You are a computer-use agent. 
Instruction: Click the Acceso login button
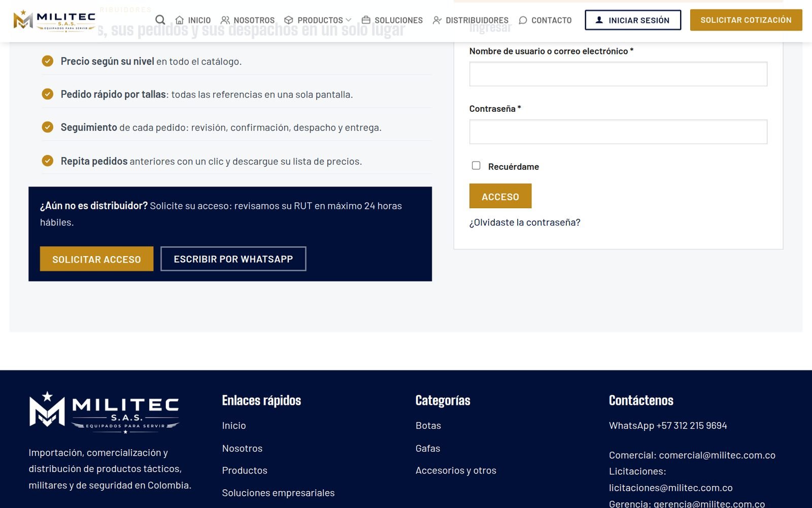tap(500, 196)
